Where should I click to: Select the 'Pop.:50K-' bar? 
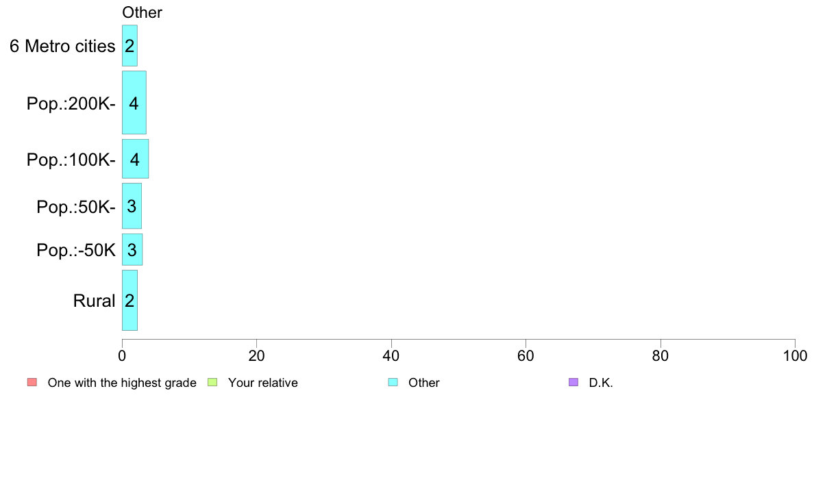click(x=132, y=206)
